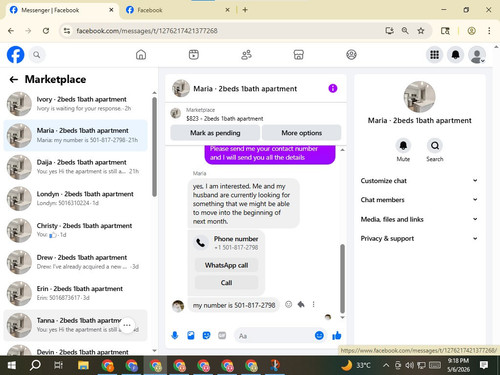Screen dimensions: 500x375
Task: Open Maria's chat header profile picture
Action: [x=181, y=88]
